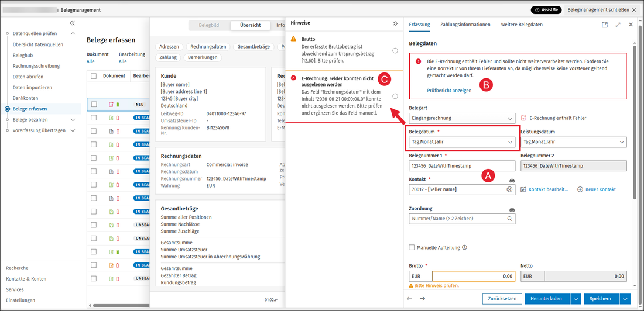The image size is (644, 311).
Task: Click the neuer Kontakt link
Action: [601, 189]
